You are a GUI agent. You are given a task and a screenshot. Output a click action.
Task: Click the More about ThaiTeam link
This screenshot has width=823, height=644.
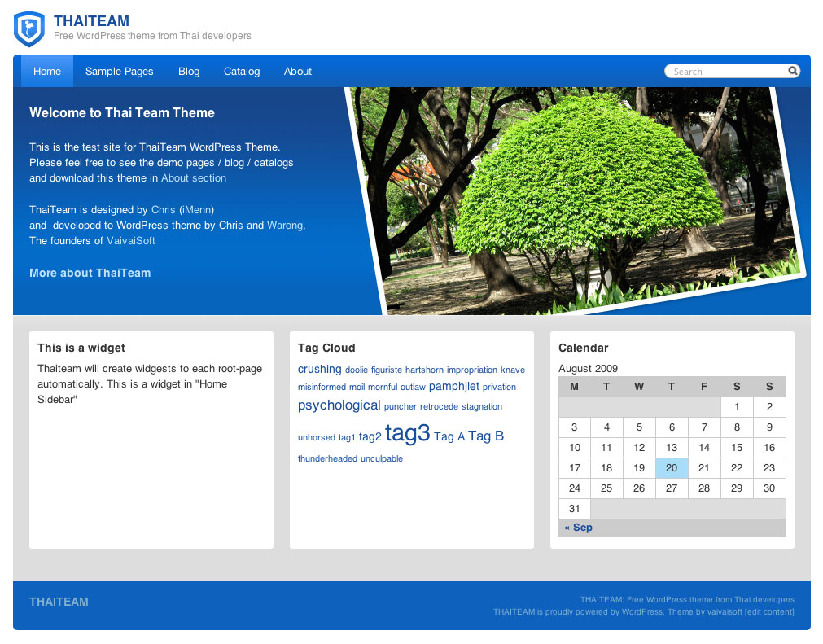[90, 273]
